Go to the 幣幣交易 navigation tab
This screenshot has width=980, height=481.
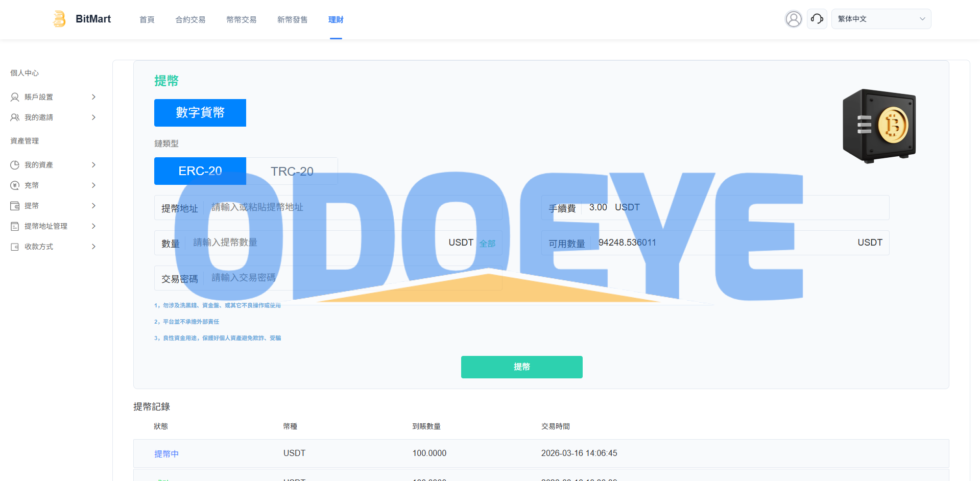click(x=241, y=19)
